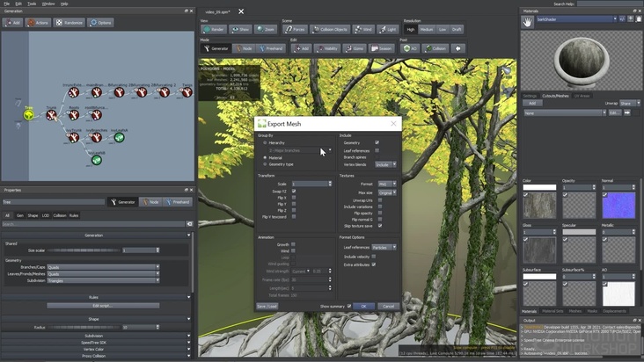This screenshot has height=362, width=644.
Task: Click the add material plus icon
Action: click(x=631, y=18)
